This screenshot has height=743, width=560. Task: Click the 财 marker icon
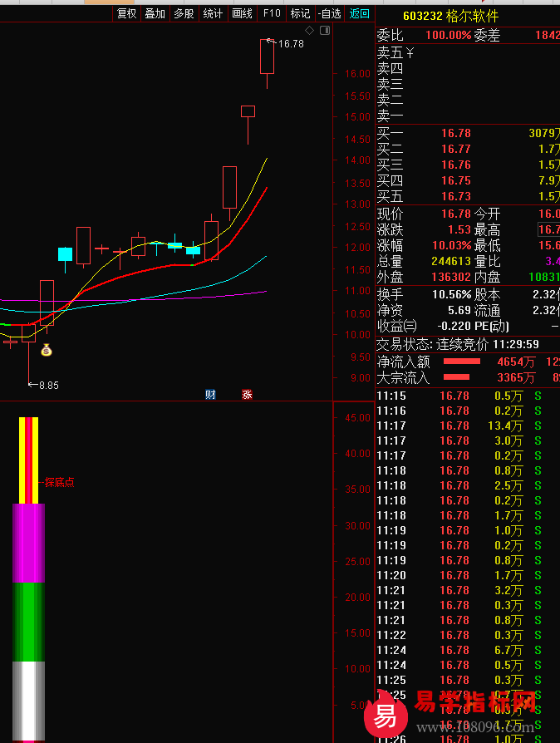click(210, 394)
